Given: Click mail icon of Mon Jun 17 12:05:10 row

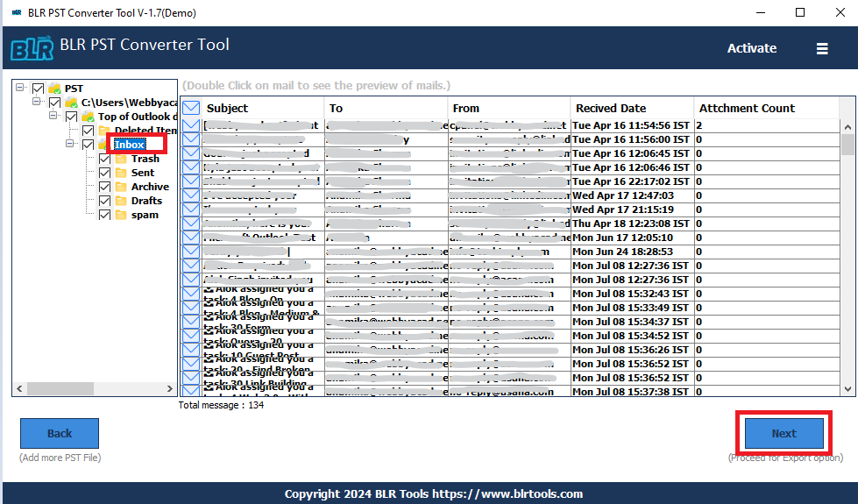Looking at the screenshot, I should pyautogui.click(x=191, y=238).
